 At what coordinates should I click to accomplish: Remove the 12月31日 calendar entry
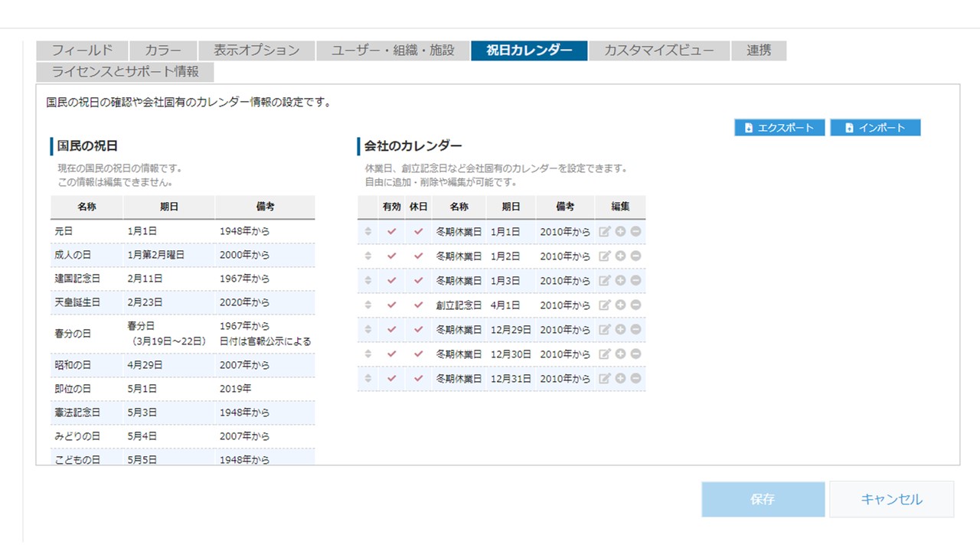tap(635, 379)
